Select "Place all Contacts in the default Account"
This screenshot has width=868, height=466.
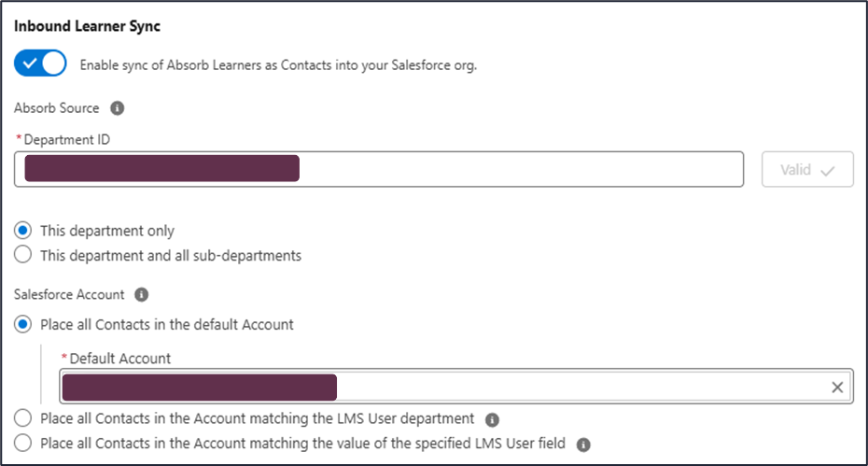coord(23,325)
